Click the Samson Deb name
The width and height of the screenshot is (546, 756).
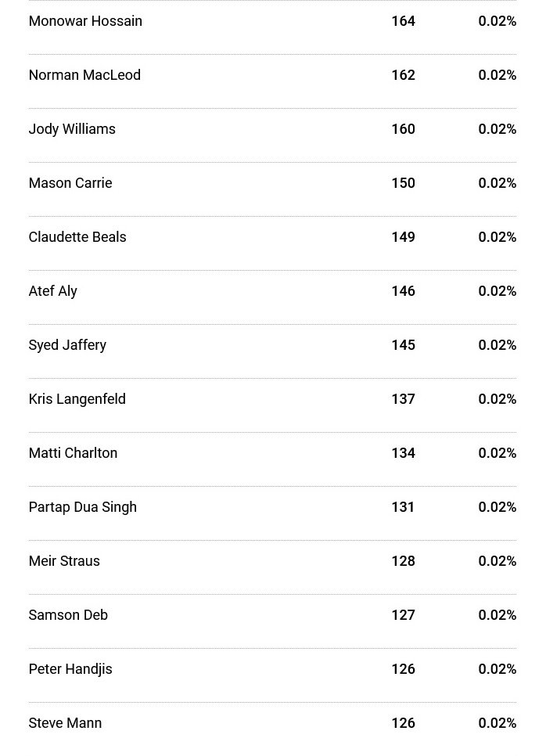68,615
